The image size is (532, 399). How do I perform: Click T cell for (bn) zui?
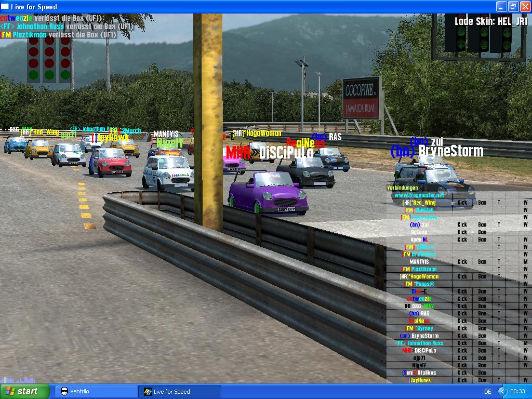click(x=499, y=224)
